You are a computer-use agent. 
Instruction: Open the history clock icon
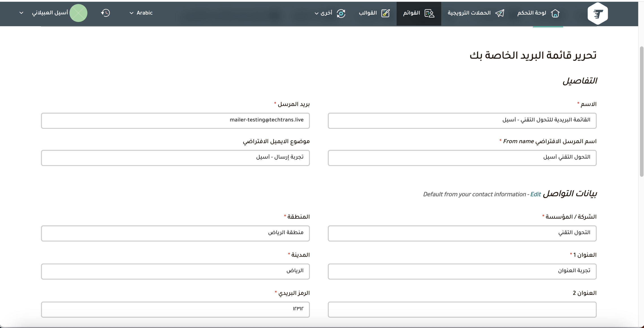pyautogui.click(x=106, y=13)
